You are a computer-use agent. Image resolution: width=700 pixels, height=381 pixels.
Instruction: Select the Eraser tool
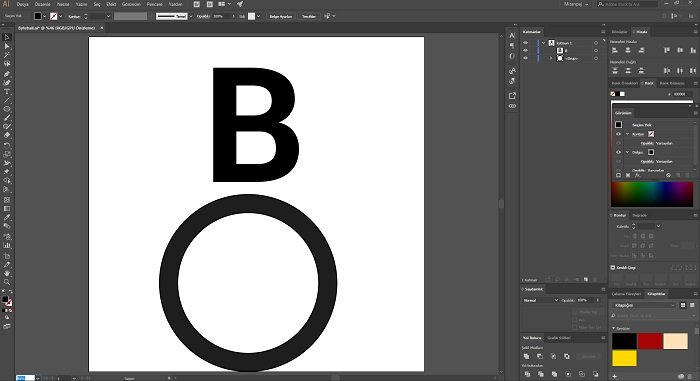coord(7,135)
